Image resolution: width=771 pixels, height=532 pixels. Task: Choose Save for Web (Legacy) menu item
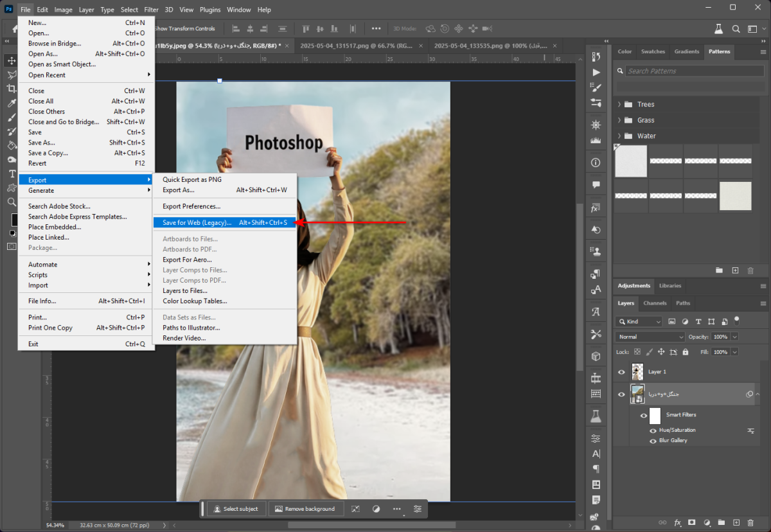click(224, 223)
